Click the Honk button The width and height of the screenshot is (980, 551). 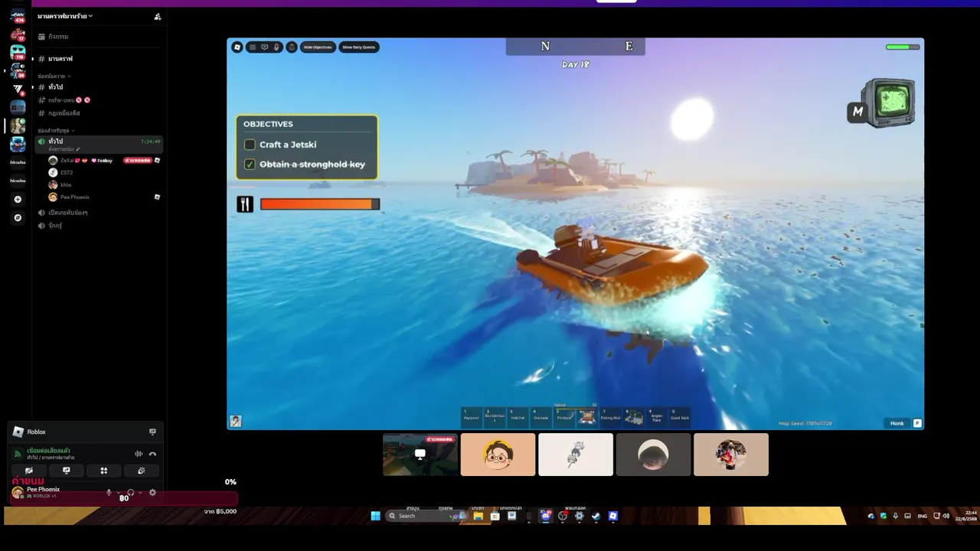(897, 423)
